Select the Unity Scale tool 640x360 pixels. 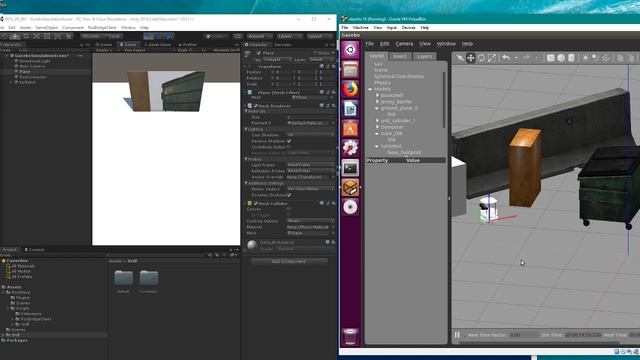pyautogui.click(x=36, y=36)
